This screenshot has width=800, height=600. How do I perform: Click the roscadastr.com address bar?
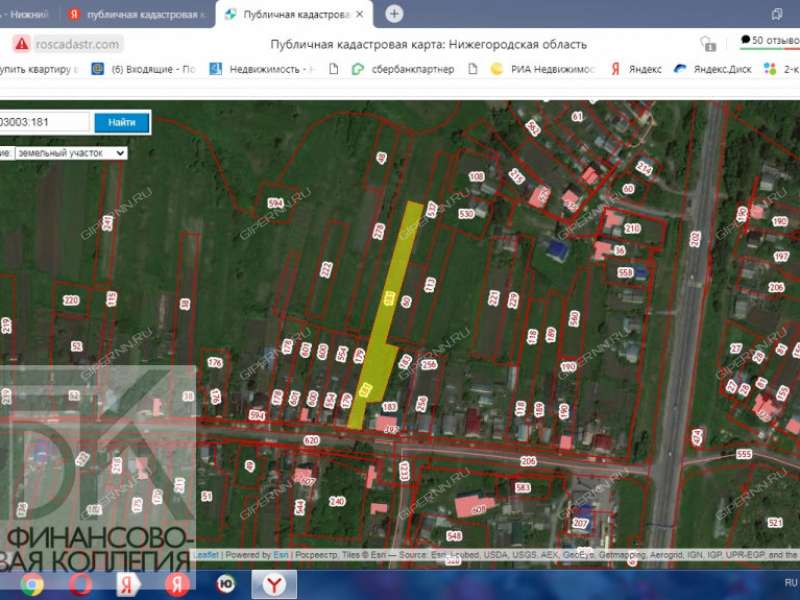(x=78, y=44)
